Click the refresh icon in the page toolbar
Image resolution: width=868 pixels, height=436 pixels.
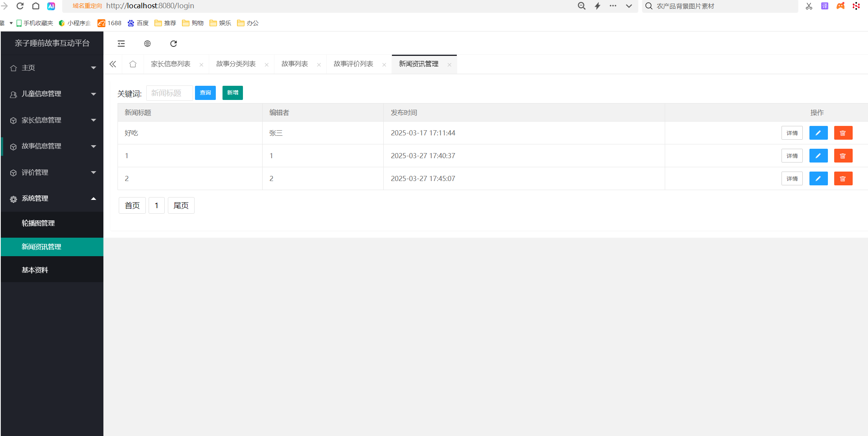tap(173, 44)
